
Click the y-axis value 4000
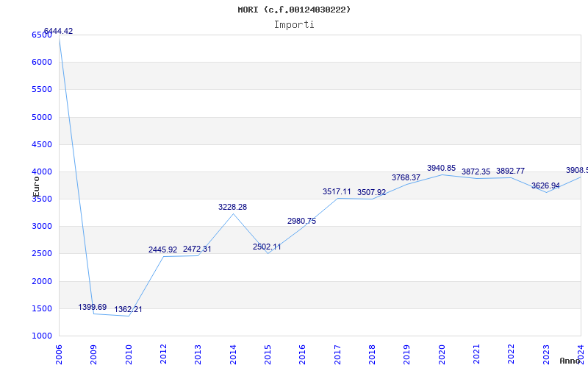pos(42,171)
